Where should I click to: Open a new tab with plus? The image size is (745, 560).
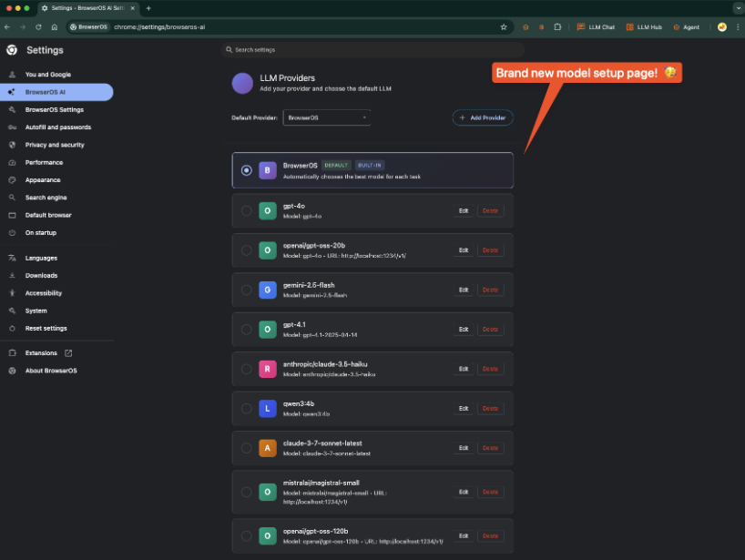148,8
